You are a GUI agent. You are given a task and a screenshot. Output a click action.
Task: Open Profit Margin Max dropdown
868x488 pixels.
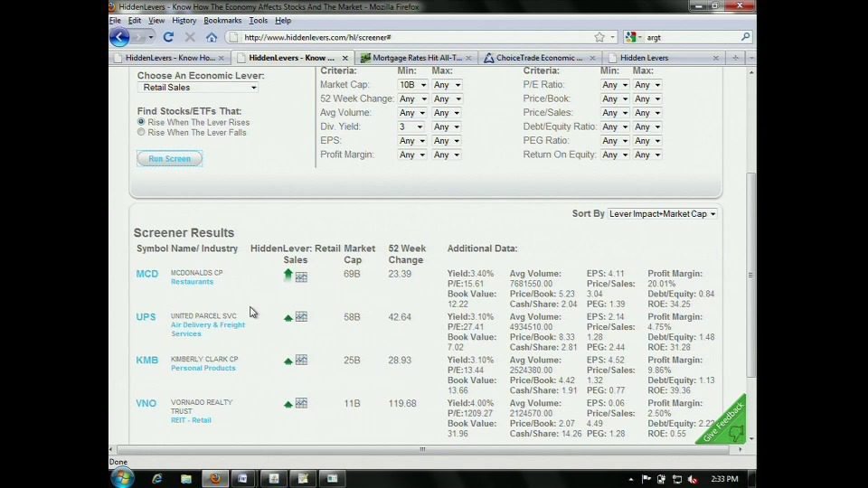pos(446,155)
